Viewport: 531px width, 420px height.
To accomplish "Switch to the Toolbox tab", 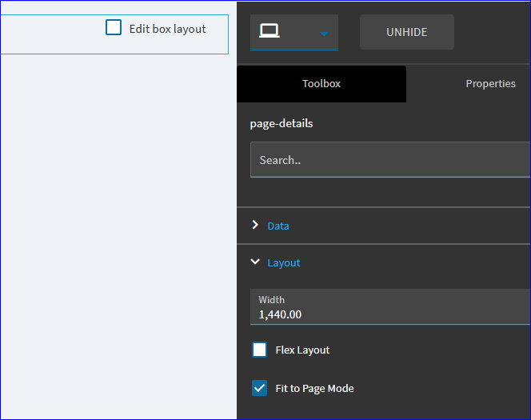I will (321, 84).
